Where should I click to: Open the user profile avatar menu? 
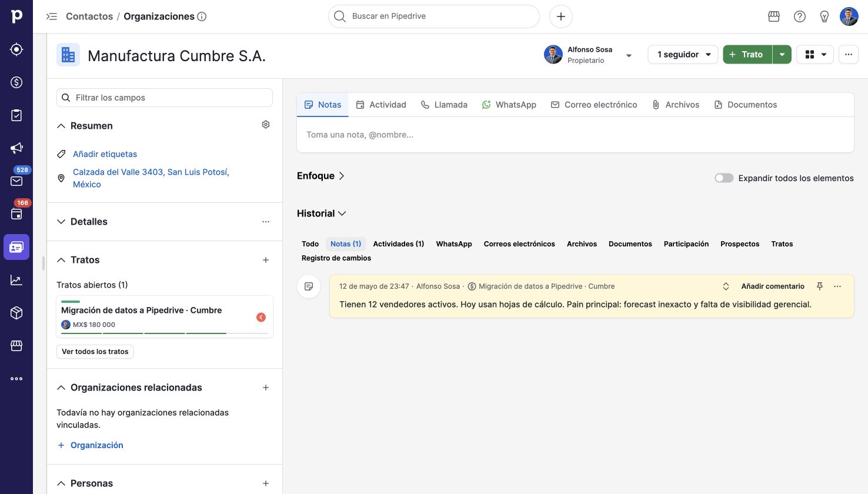[x=849, y=16]
